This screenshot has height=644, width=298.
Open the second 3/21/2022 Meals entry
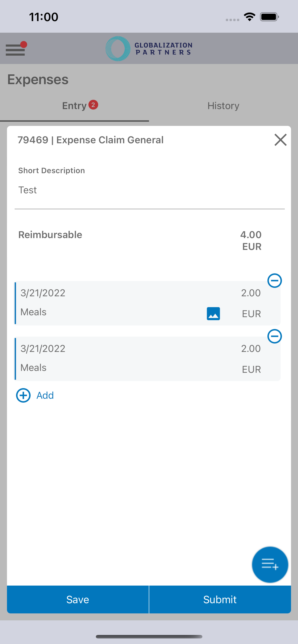click(113, 359)
